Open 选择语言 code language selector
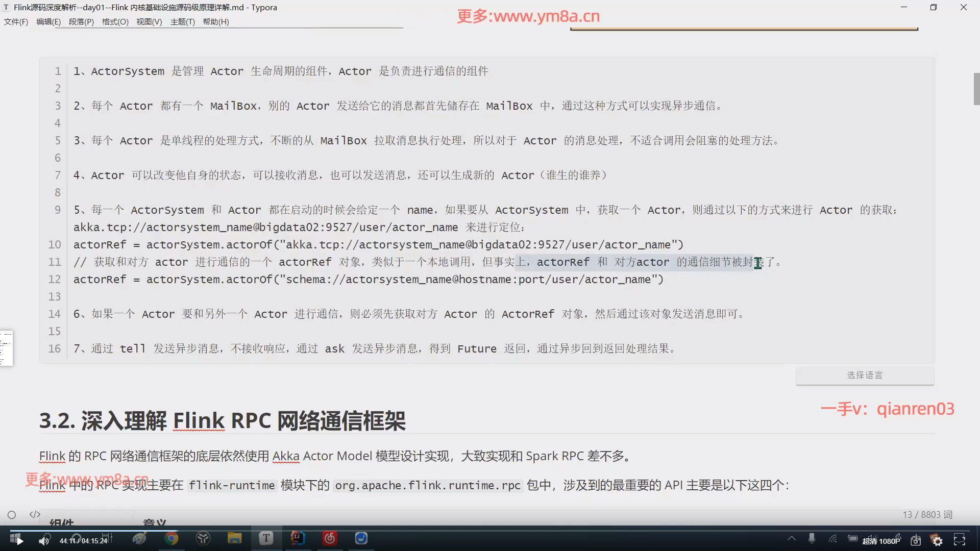980x551 pixels. (x=865, y=375)
